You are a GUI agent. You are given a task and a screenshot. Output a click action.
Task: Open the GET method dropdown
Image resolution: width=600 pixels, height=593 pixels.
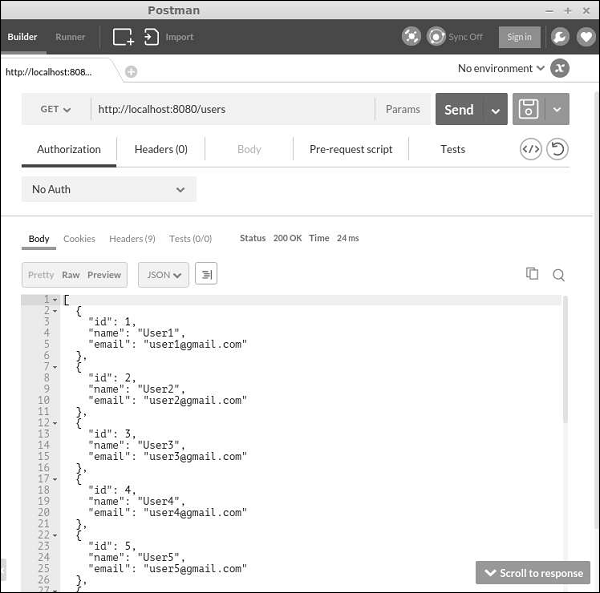point(56,109)
